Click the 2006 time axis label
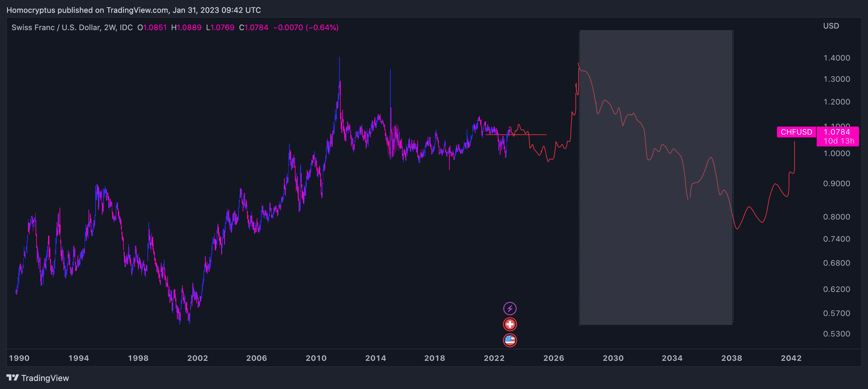The width and height of the screenshot is (868, 389). click(x=256, y=358)
